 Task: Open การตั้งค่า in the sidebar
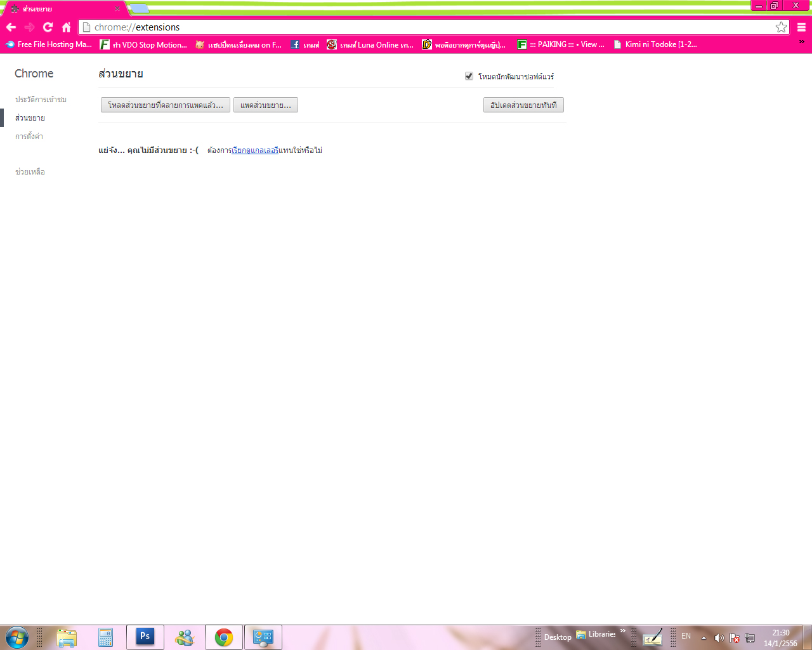29,136
